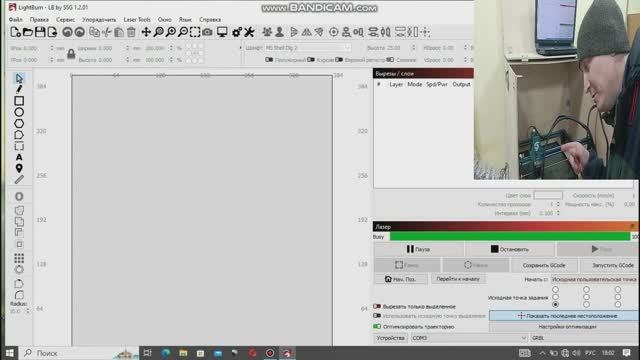This screenshot has height=360, width=640.
Task: Click the New file icon
Action: 16,32
